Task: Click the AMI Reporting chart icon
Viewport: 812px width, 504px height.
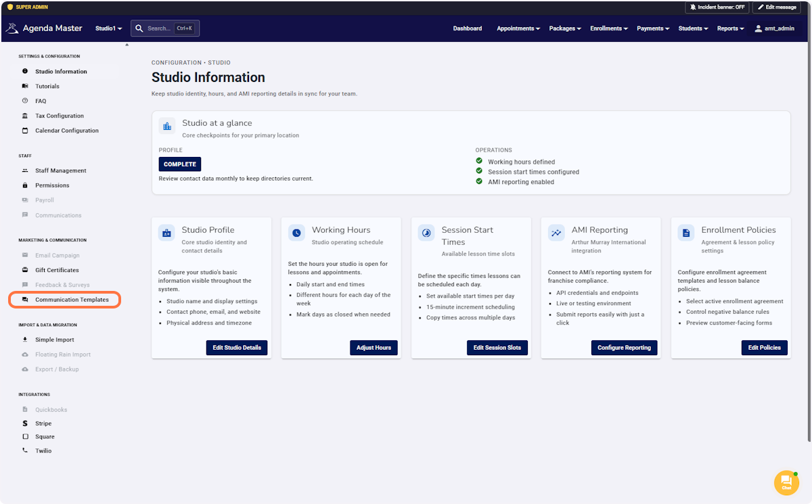Action: pyautogui.click(x=556, y=233)
